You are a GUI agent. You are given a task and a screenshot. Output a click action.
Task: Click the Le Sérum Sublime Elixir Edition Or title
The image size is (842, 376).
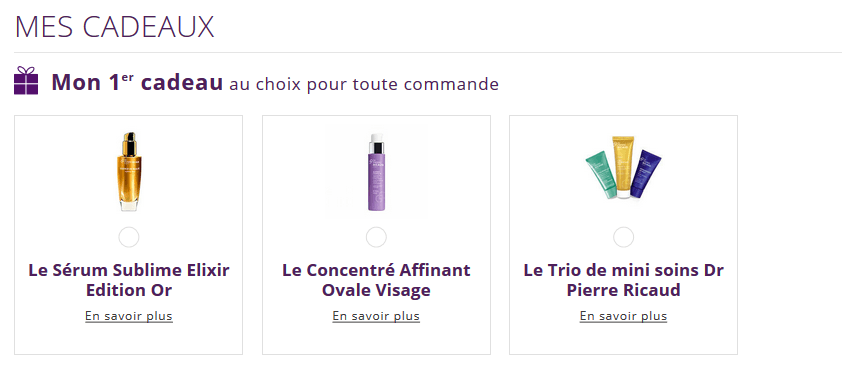pos(129,280)
